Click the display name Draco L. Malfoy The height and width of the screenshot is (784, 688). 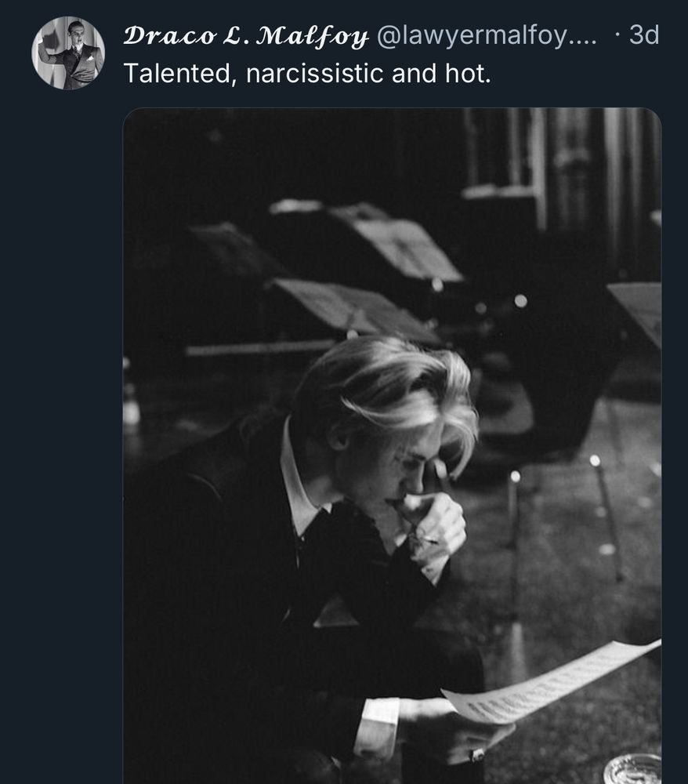point(246,36)
